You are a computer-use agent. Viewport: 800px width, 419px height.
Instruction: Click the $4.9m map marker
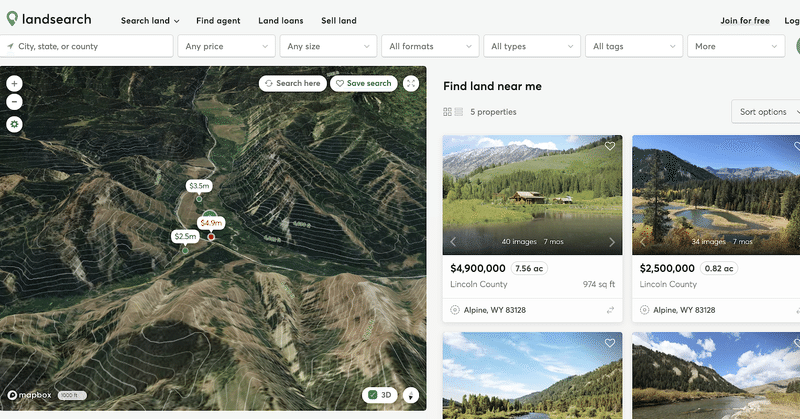(x=211, y=223)
